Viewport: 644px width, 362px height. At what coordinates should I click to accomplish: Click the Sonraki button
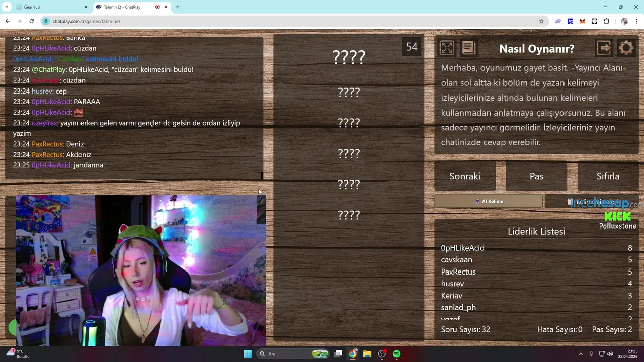(x=465, y=176)
